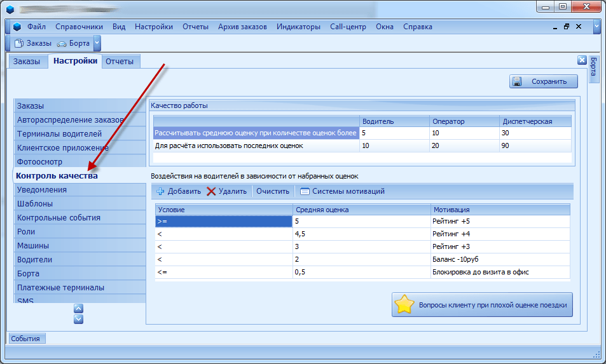606x364 pixels.
Task: Click the Баланс -10руб motivation cell
Action: coord(500,259)
